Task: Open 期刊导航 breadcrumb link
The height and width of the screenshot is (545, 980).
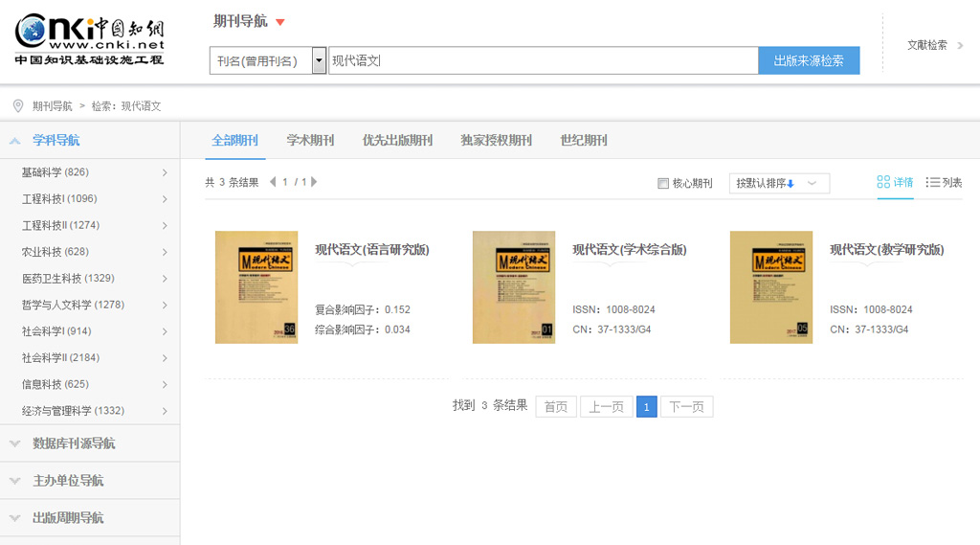Action: pyautogui.click(x=53, y=105)
